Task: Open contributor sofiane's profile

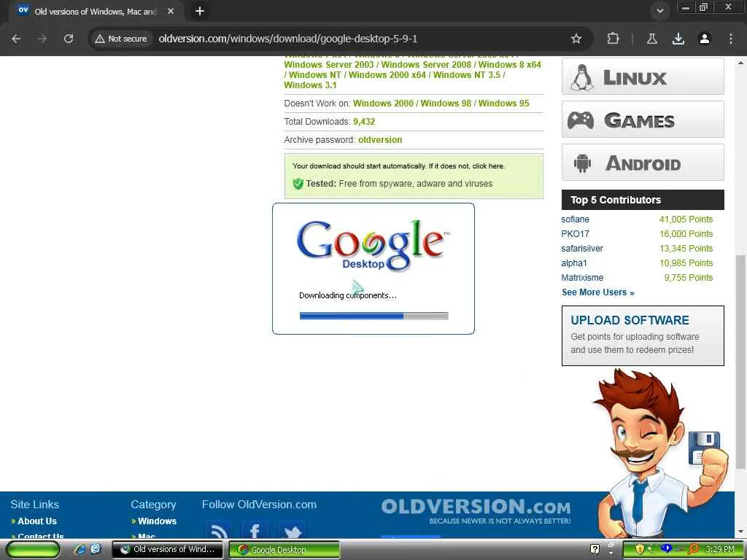Action: [x=575, y=219]
